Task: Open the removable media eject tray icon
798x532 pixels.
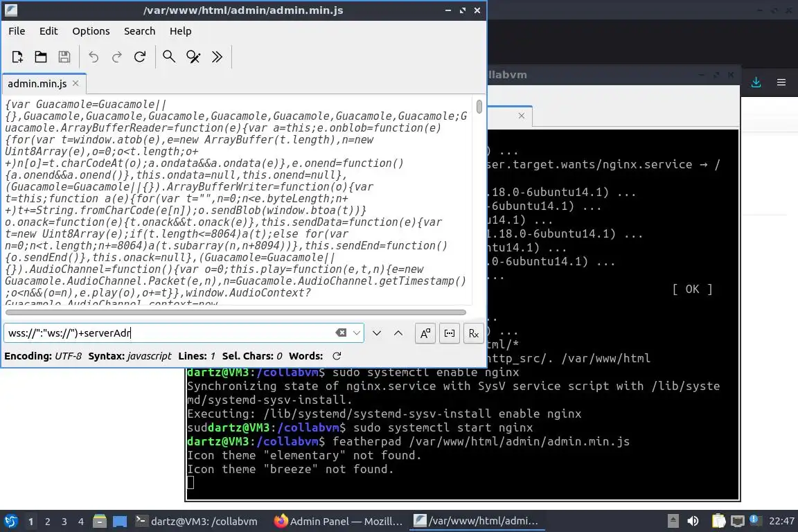Action: (x=673, y=521)
